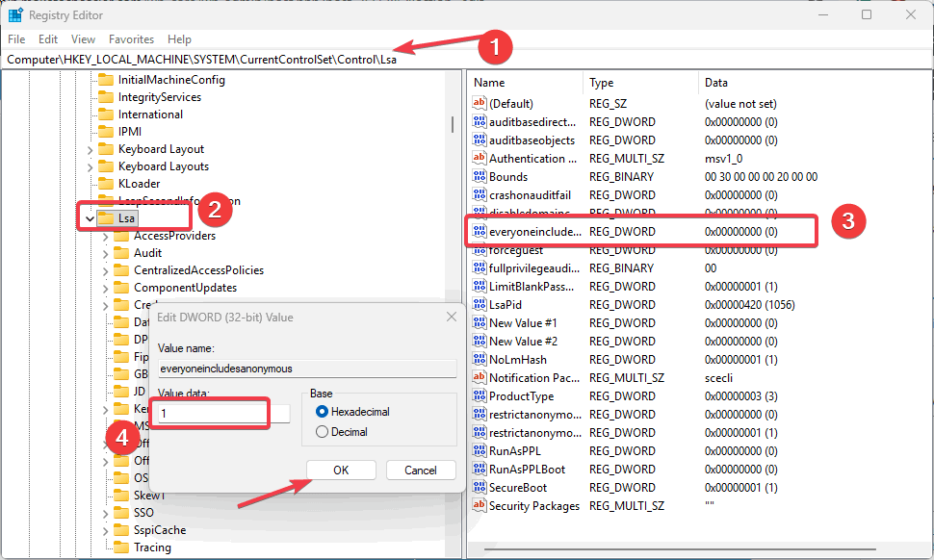The image size is (934, 560).
Task: Click the LsaPid value icon
Action: pyautogui.click(x=479, y=304)
